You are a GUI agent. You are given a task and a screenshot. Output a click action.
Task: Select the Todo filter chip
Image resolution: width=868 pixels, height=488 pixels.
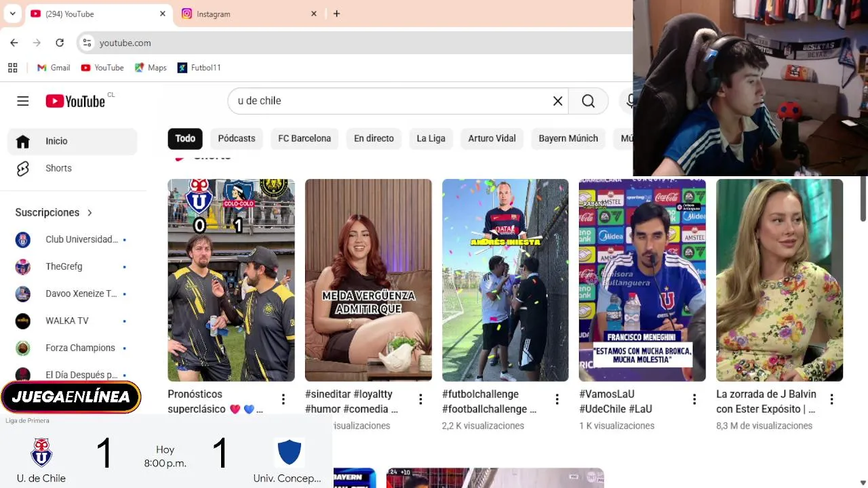(185, 138)
